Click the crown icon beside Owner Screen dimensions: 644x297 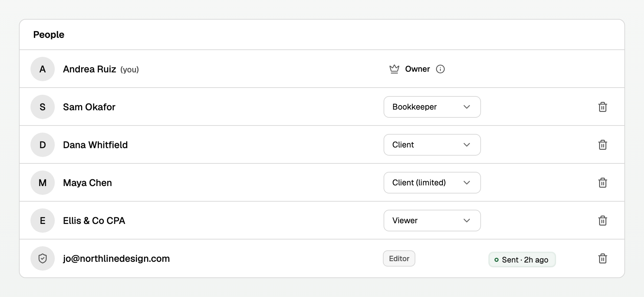pos(394,69)
